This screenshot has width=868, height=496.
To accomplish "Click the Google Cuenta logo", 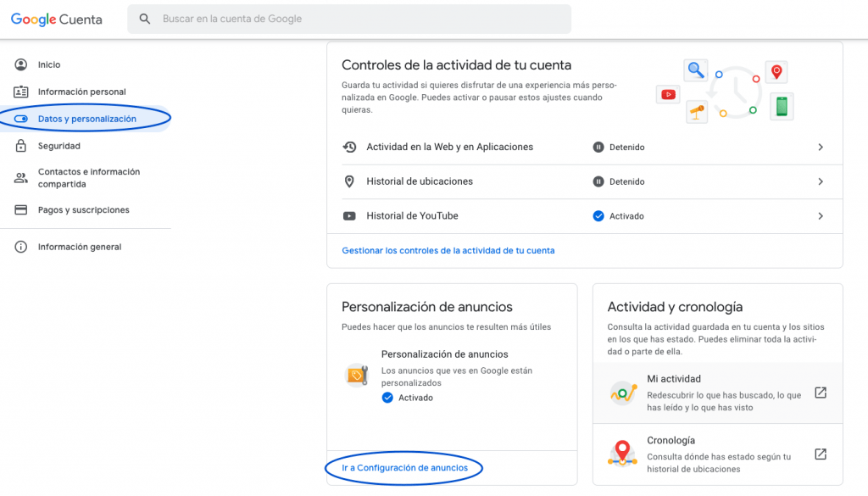I will click(x=57, y=20).
